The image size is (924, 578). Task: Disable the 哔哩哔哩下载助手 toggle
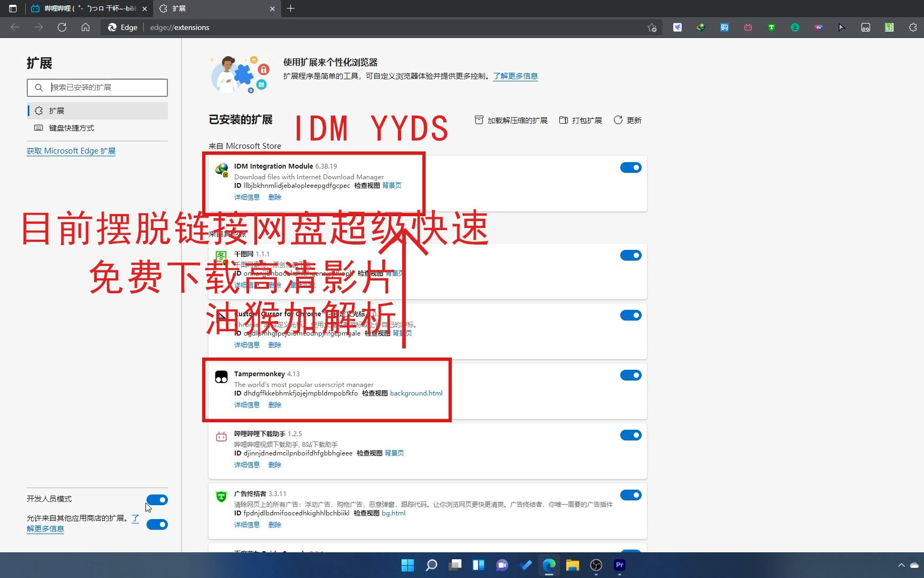(631, 435)
